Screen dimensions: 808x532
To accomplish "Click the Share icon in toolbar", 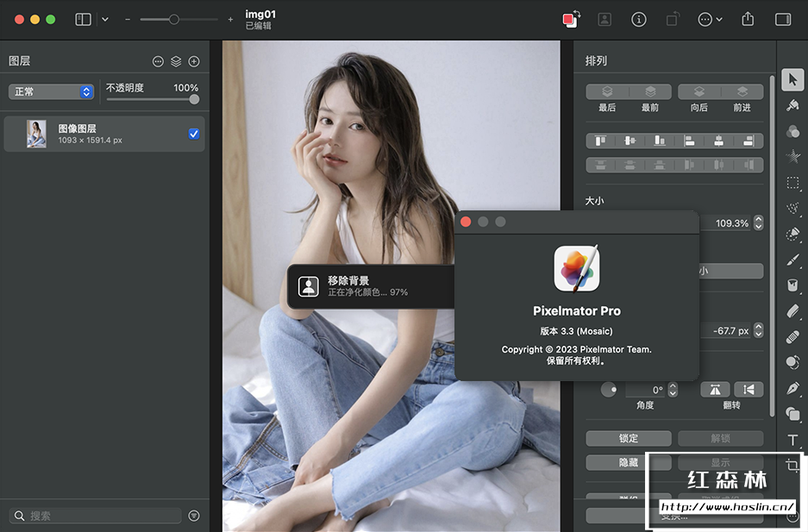I will pos(748,19).
